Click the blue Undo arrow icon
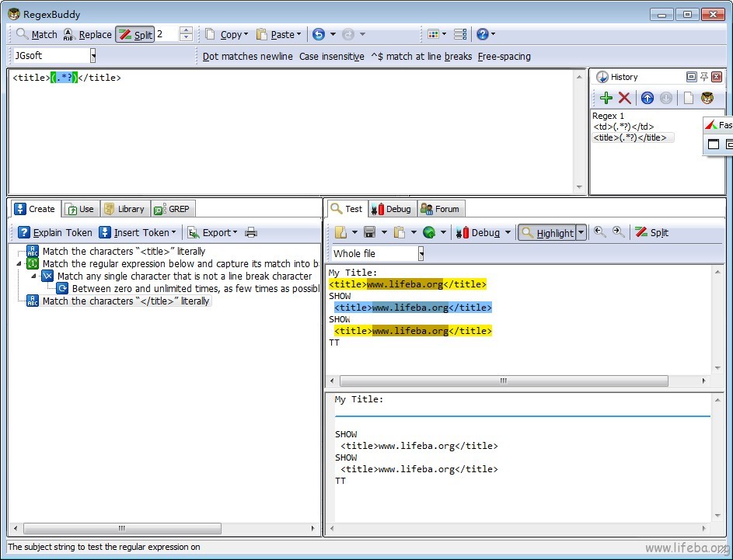Screen dimensions: 733x560 point(319,34)
